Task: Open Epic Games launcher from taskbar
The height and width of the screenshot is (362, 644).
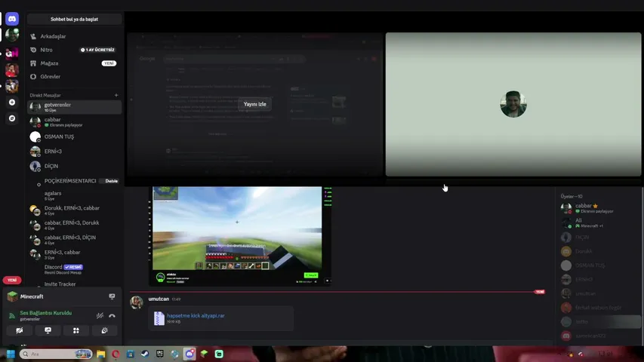Action: pos(160,354)
